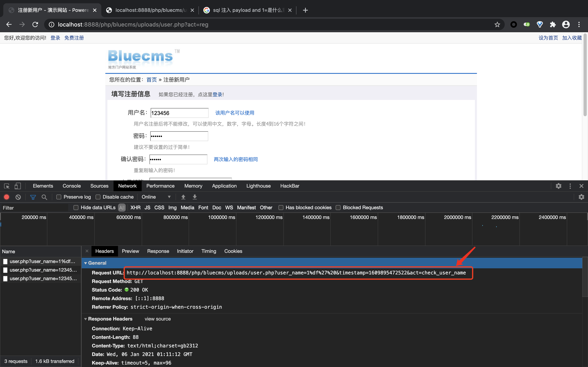
Task: Toggle the device toolbar icon
Action: click(18, 186)
